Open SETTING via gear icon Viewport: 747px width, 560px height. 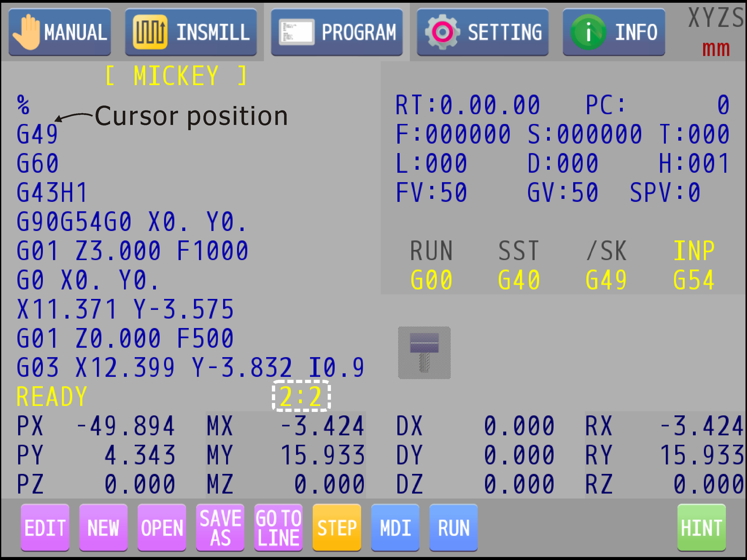point(442,32)
